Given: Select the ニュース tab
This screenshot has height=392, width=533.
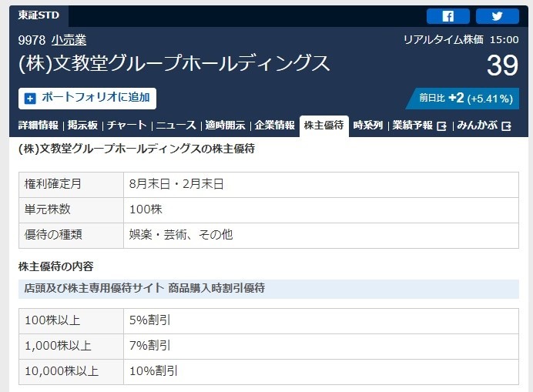Looking at the screenshot, I should click(176, 126).
